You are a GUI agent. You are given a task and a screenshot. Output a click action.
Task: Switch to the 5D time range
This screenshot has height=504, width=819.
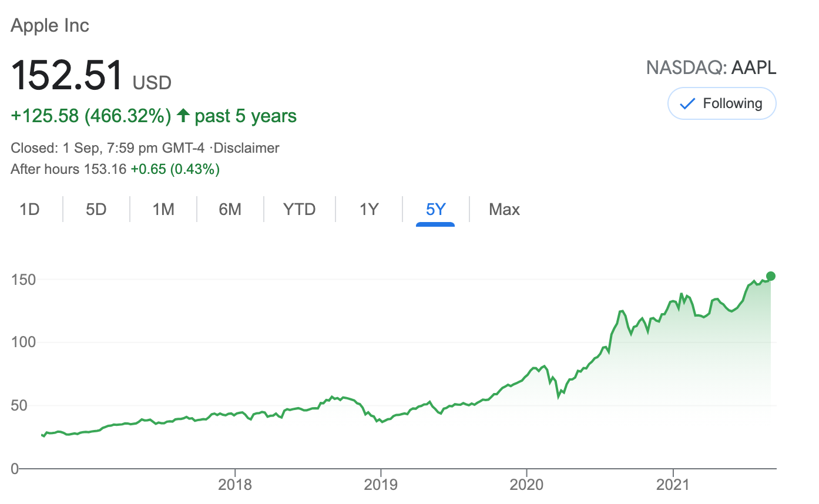pyautogui.click(x=96, y=209)
